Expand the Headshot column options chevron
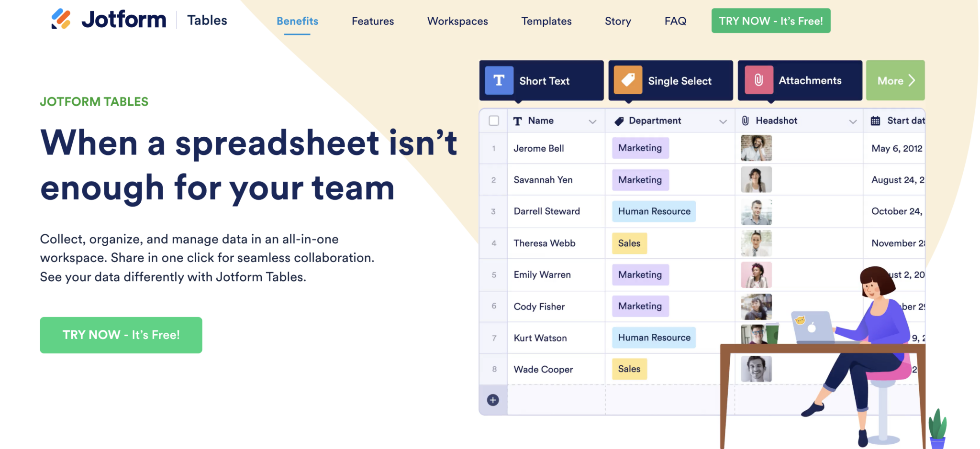Image resolution: width=980 pixels, height=449 pixels. click(853, 121)
